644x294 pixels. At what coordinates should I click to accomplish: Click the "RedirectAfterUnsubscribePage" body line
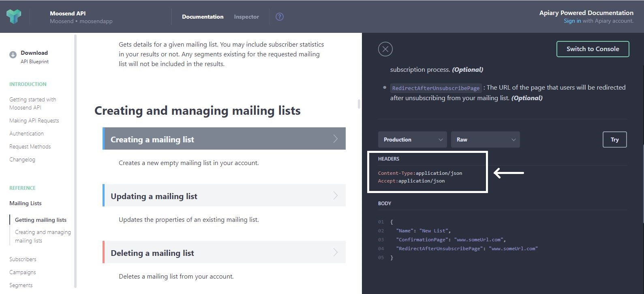click(467, 249)
